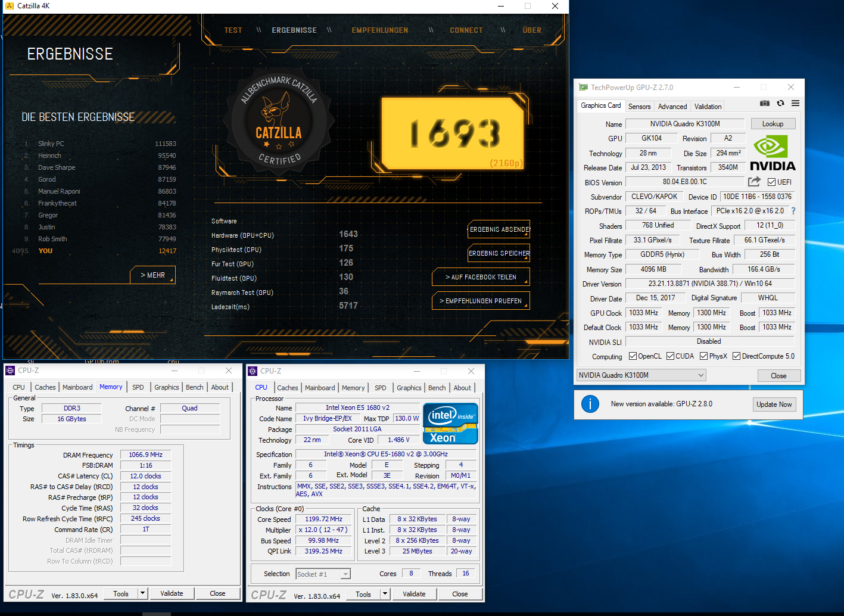844x616 pixels.
Task: Open the Bench tab in the right CPU-Z window
Action: click(x=437, y=388)
